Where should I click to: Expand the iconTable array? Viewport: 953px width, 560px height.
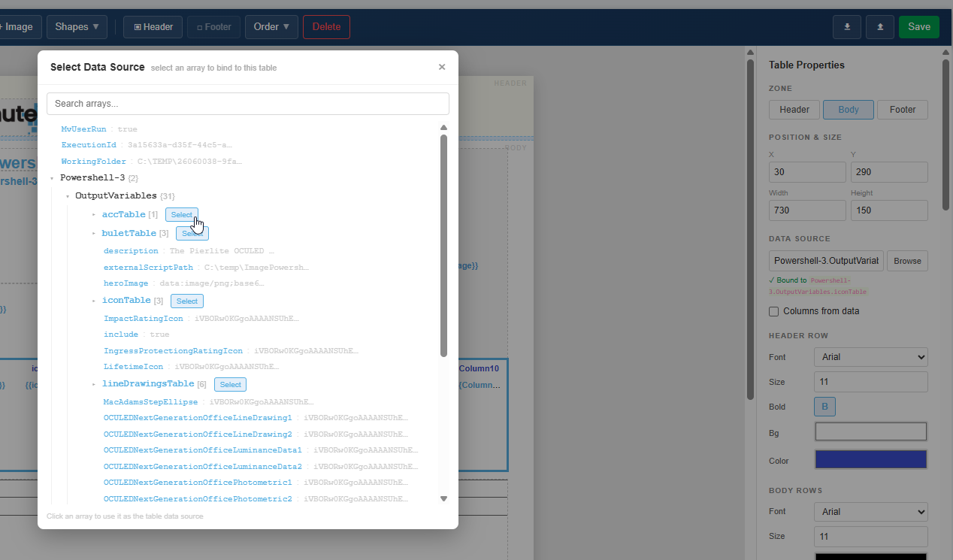94,301
